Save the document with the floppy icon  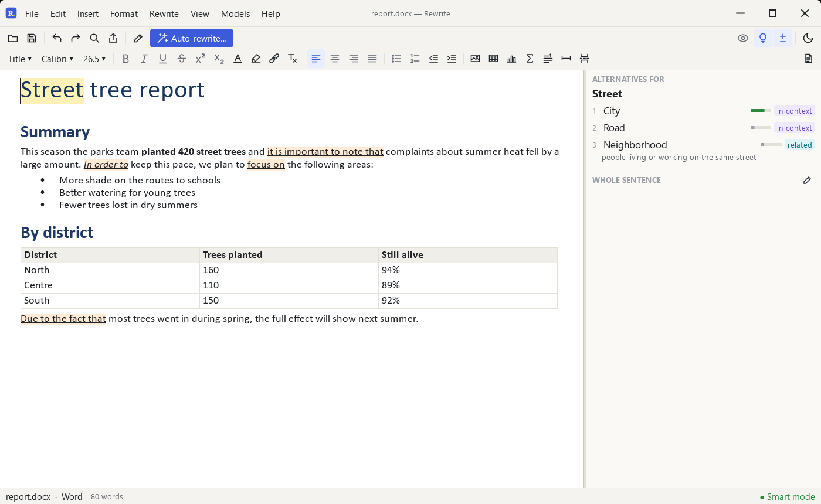pyautogui.click(x=32, y=39)
